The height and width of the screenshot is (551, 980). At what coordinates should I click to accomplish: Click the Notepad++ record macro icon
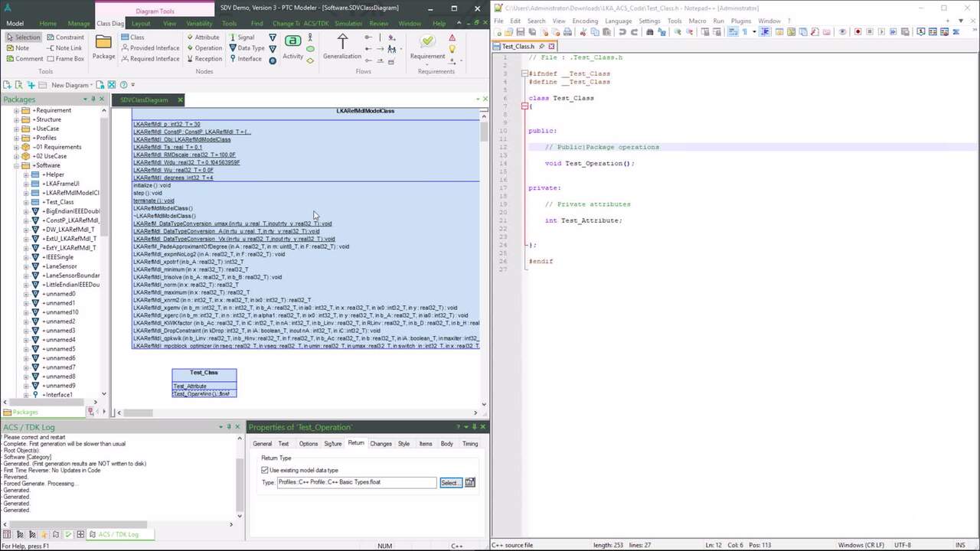tap(857, 32)
